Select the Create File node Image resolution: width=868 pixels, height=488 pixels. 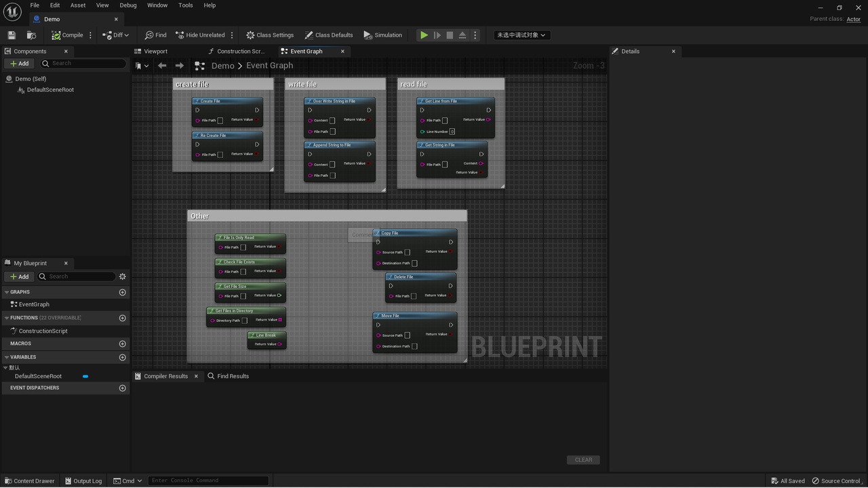[227, 112]
